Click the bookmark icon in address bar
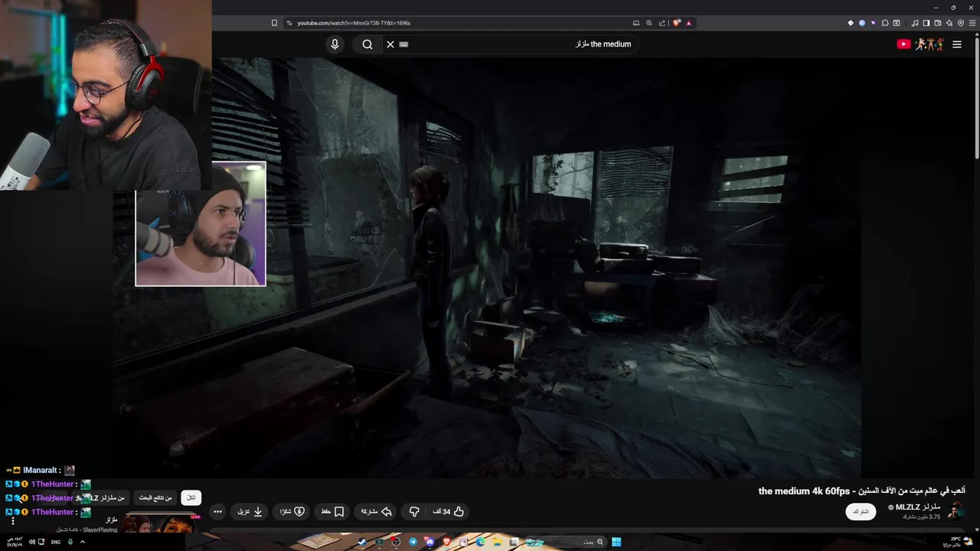The width and height of the screenshot is (980, 551). coord(274,23)
